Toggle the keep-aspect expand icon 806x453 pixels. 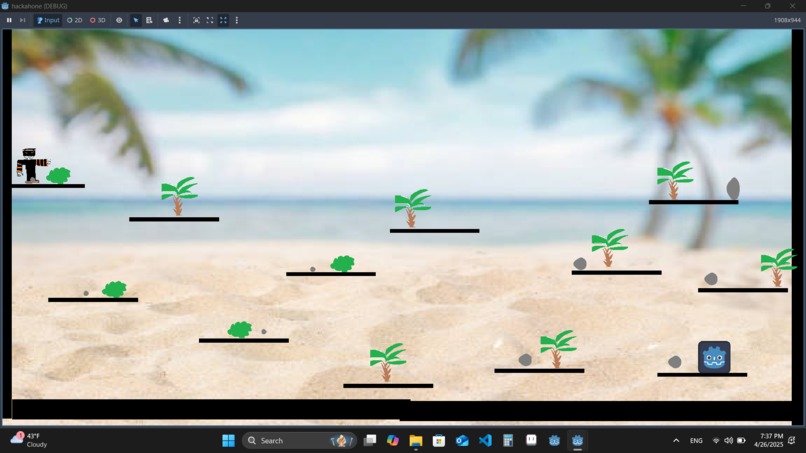[x=210, y=20]
